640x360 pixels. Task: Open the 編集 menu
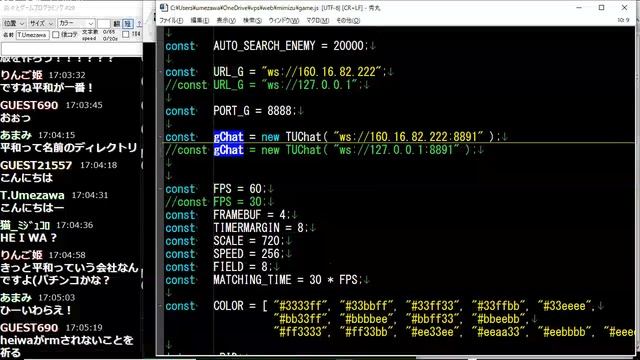click(200, 20)
